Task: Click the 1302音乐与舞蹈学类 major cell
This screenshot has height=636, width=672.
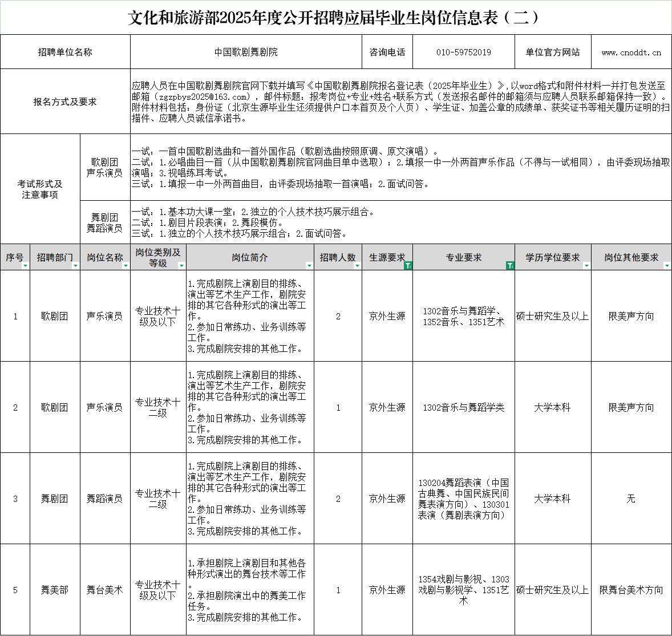Action: tap(463, 407)
